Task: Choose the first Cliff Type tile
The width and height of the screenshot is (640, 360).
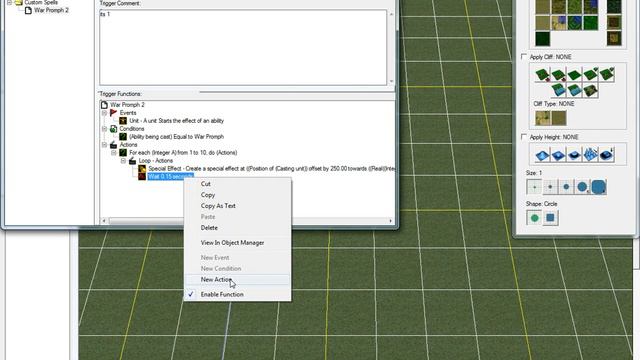Action: click(x=542, y=118)
